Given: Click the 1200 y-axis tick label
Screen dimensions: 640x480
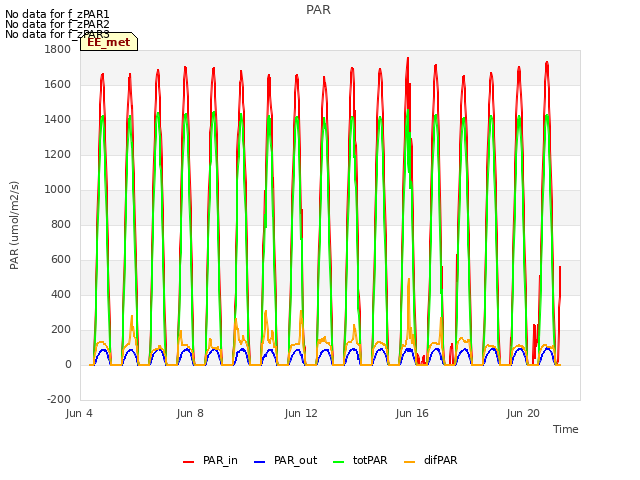Looking at the screenshot, I should pos(58,155).
